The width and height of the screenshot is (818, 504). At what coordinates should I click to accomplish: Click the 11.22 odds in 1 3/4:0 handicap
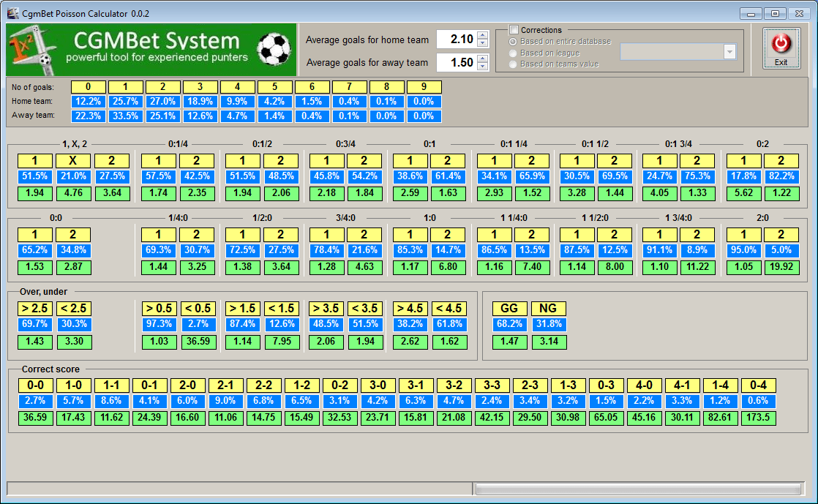point(697,267)
